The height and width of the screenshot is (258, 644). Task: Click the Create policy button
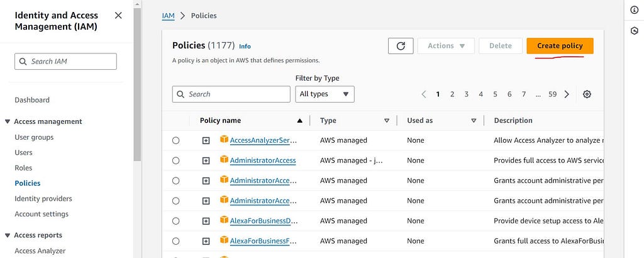560,46
